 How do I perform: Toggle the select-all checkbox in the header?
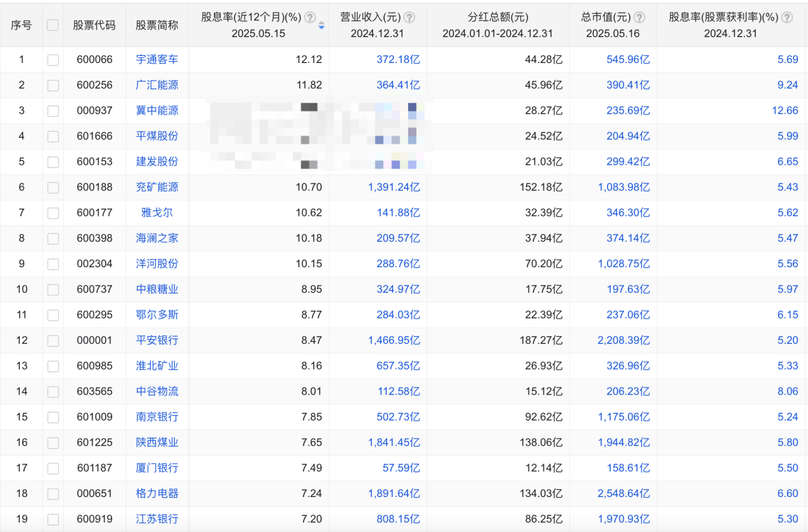tap(53, 24)
